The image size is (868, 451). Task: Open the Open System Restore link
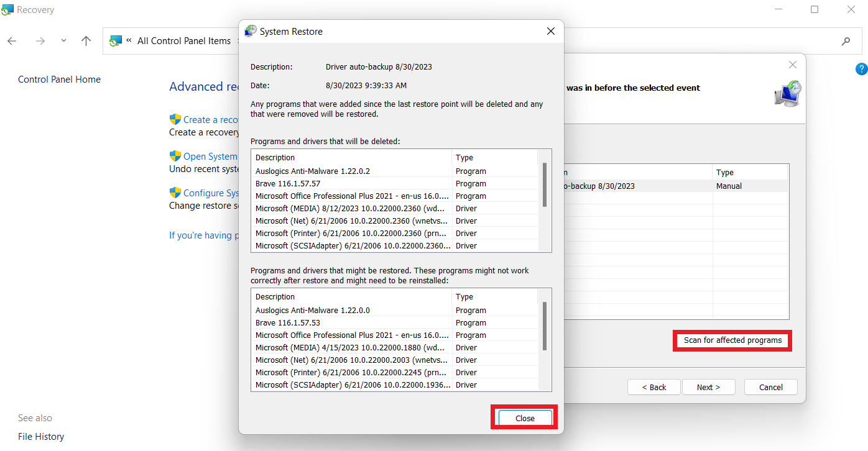click(x=211, y=157)
